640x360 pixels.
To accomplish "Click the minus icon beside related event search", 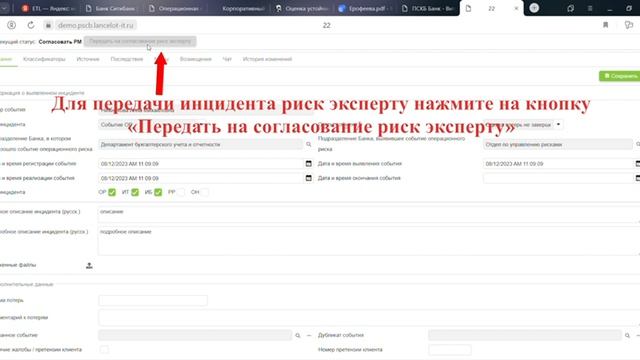I will pyautogui.click(x=309, y=336).
